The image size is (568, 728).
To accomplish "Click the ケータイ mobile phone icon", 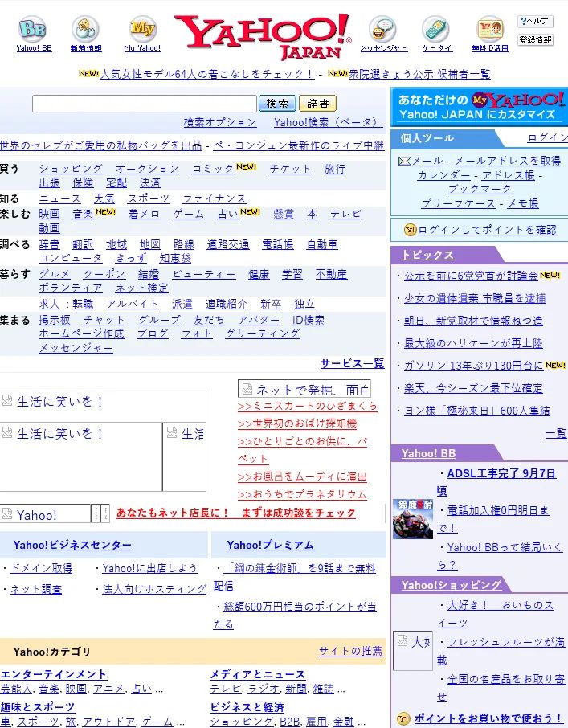I will (435, 30).
